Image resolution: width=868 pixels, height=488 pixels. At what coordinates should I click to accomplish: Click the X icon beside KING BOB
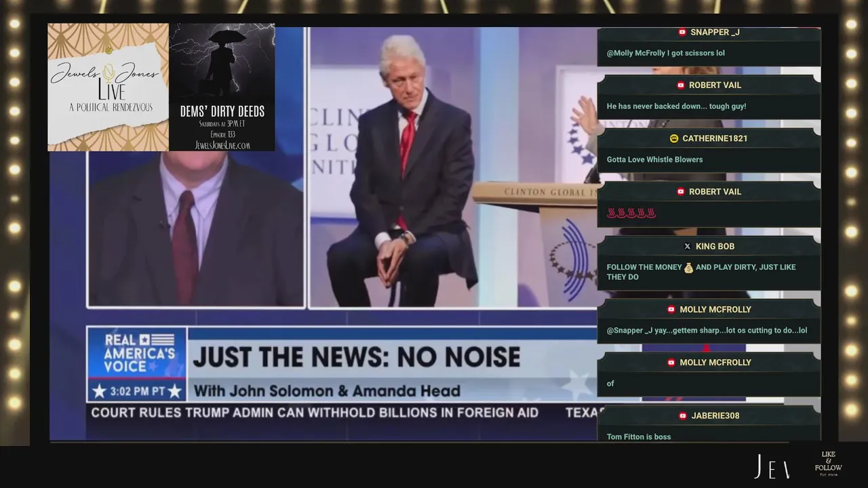click(688, 246)
